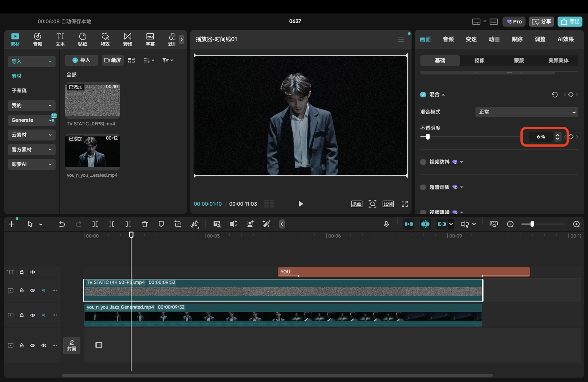
Task: Click the 导出 export button
Action: pyautogui.click(x=570, y=22)
